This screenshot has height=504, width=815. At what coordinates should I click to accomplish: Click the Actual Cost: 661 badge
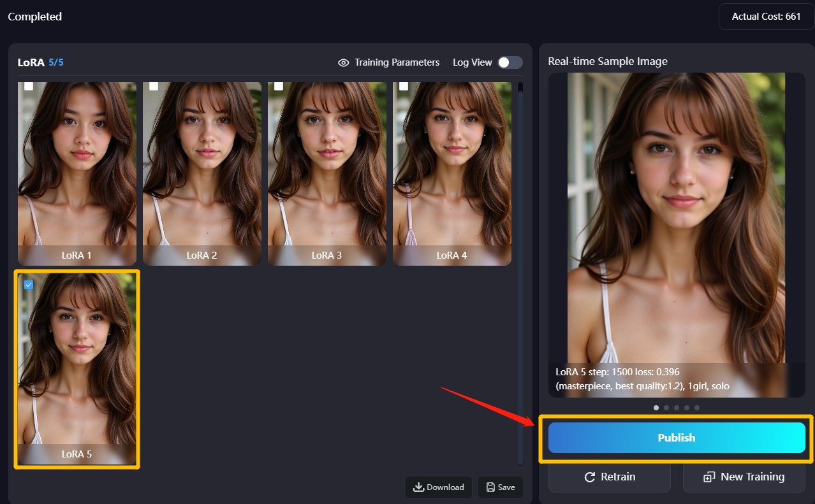pos(766,17)
